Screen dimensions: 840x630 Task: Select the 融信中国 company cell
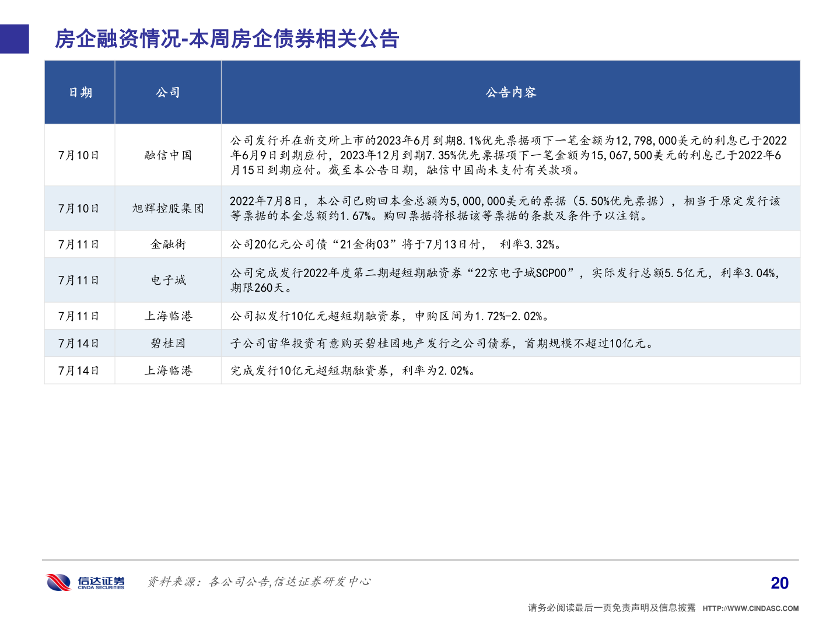pyautogui.click(x=168, y=155)
